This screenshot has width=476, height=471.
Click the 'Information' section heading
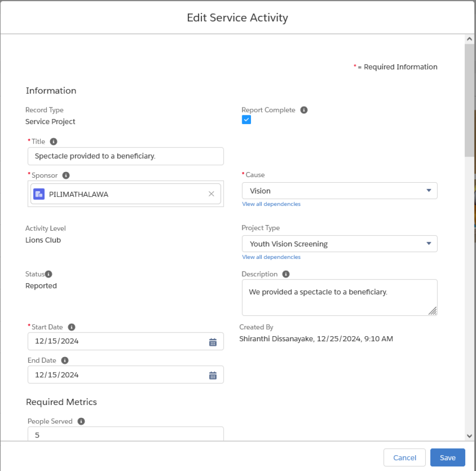[51, 91]
